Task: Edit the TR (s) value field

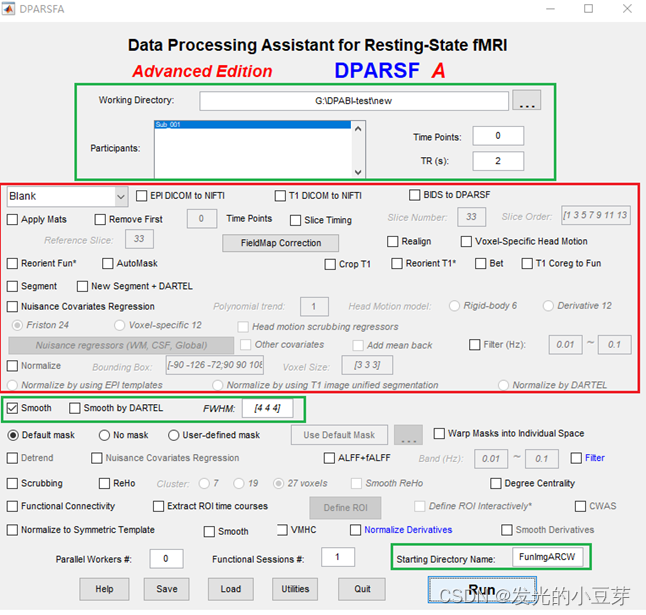Action: pos(498,161)
